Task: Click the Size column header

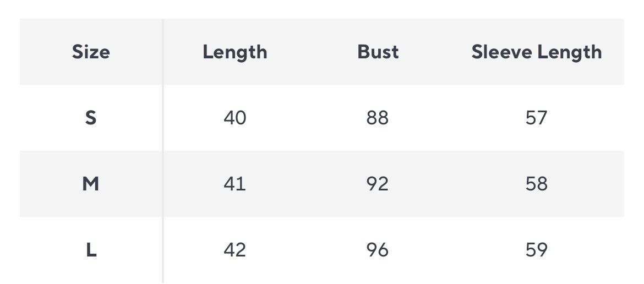Action: point(91,52)
